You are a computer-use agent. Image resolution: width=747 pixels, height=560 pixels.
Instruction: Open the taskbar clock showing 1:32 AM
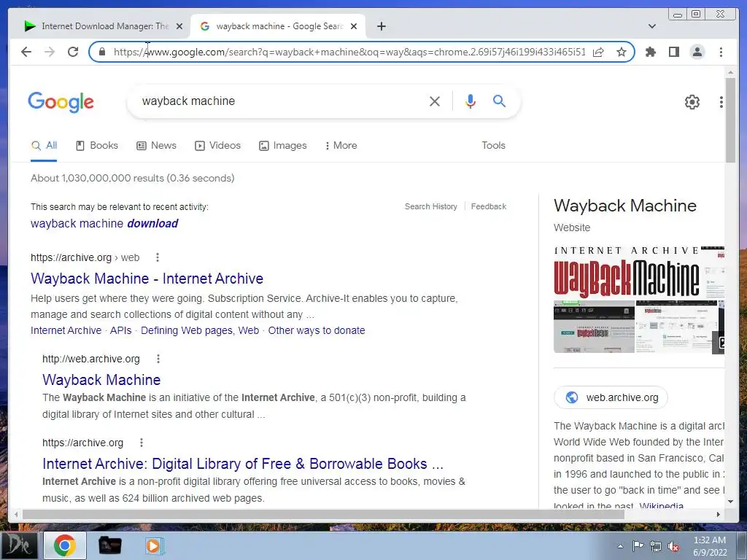click(710, 546)
